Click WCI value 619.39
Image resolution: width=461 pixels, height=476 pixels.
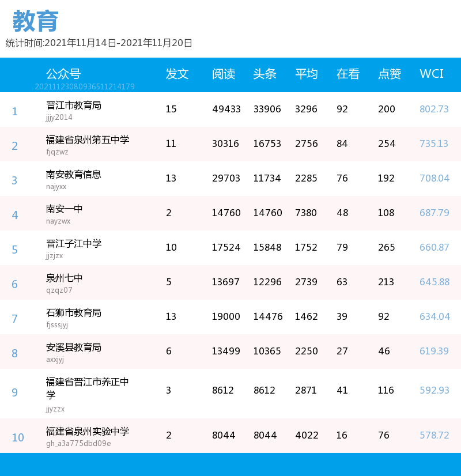pyautogui.click(x=434, y=351)
